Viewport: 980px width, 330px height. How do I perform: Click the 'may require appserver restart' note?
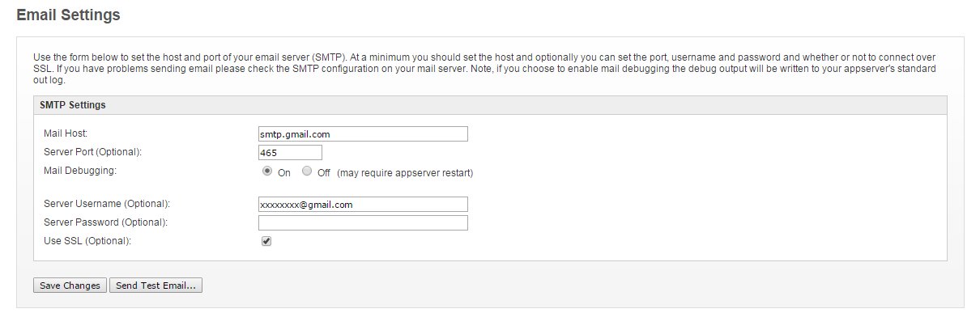point(405,173)
